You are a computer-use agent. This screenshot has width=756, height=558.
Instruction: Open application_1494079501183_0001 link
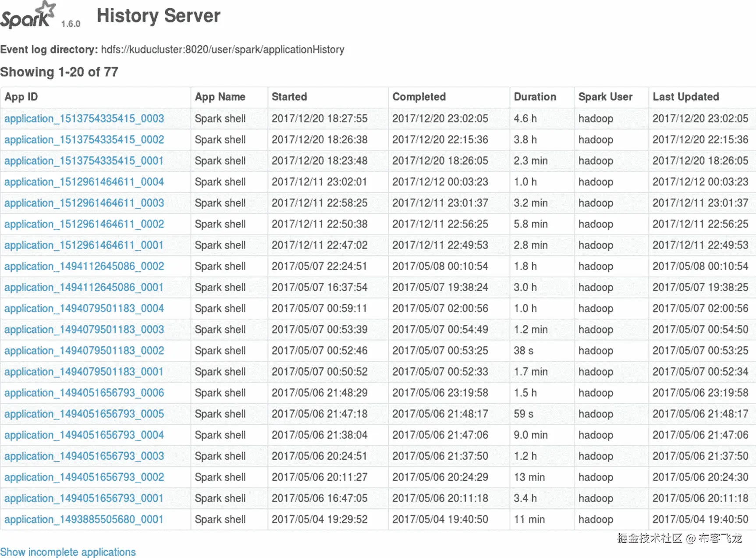[84, 372]
